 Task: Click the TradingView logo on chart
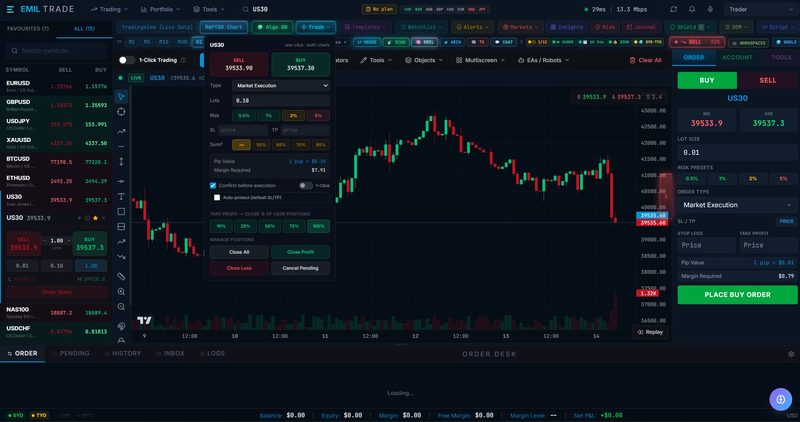tap(144, 320)
